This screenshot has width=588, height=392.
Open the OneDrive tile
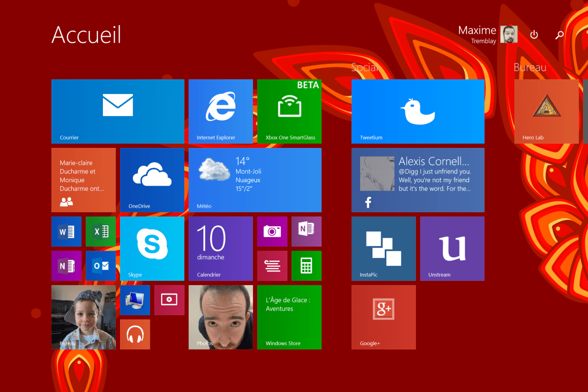[152, 180]
